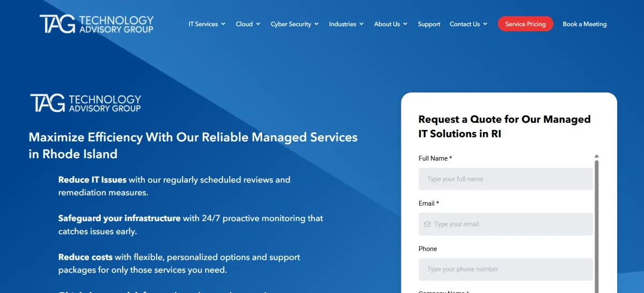Click the envelope icon in the email field

tap(427, 224)
